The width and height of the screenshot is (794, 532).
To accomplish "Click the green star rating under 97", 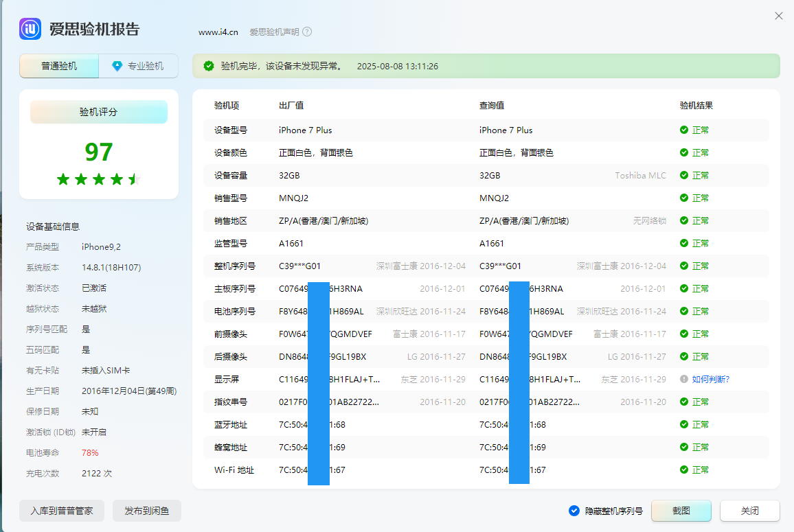I will 99,178.
